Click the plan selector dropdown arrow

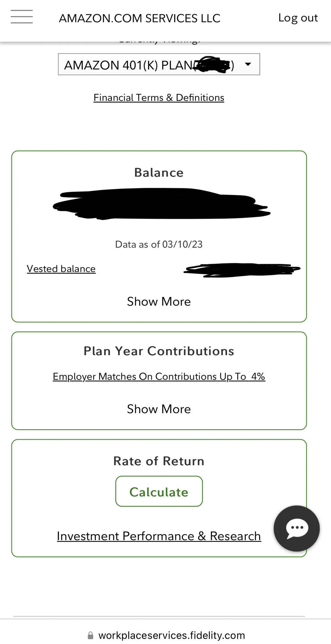click(248, 65)
